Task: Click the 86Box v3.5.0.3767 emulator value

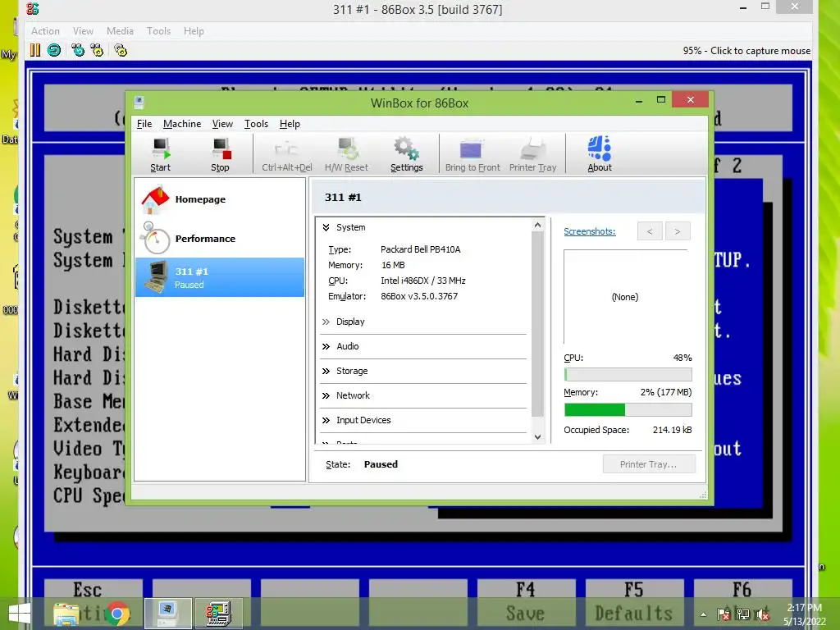Action: click(x=419, y=296)
